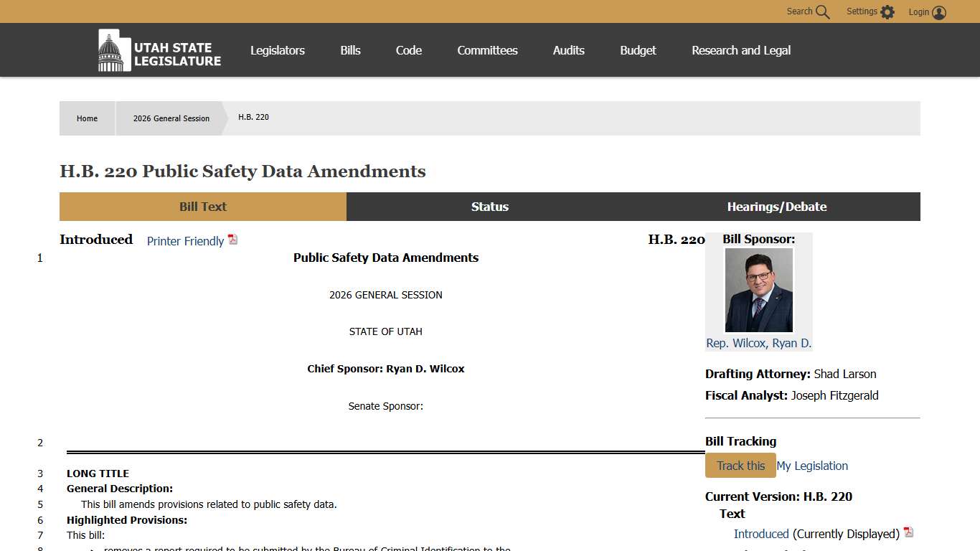
Task: Switch to the Hearings/Debate tab
Action: click(776, 207)
